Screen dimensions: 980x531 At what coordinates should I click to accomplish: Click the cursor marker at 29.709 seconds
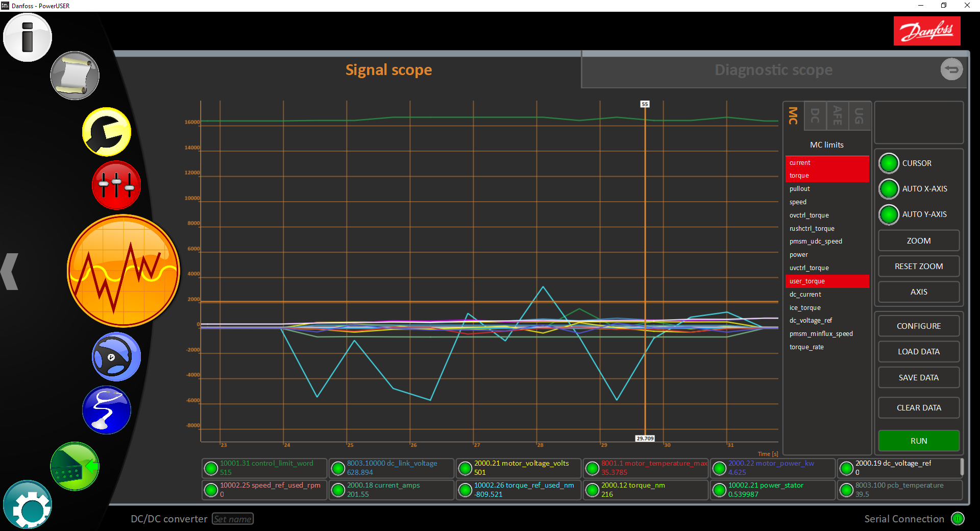click(645, 438)
